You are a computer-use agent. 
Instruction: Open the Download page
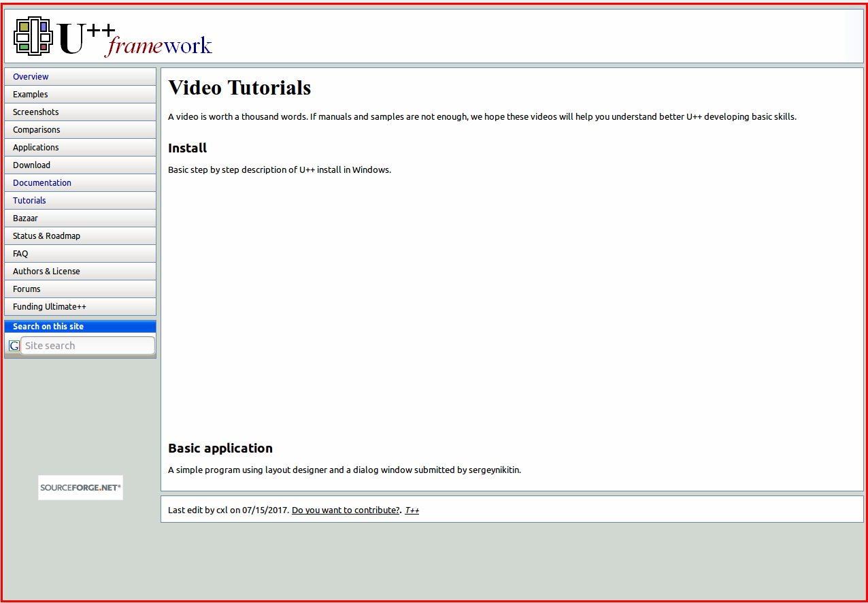click(x=32, y=165)
